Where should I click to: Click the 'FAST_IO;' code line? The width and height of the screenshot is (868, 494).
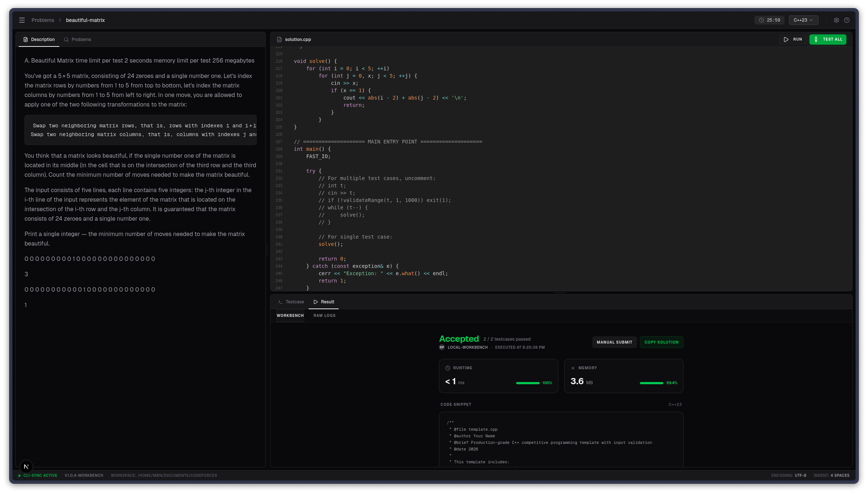point(318,157)
